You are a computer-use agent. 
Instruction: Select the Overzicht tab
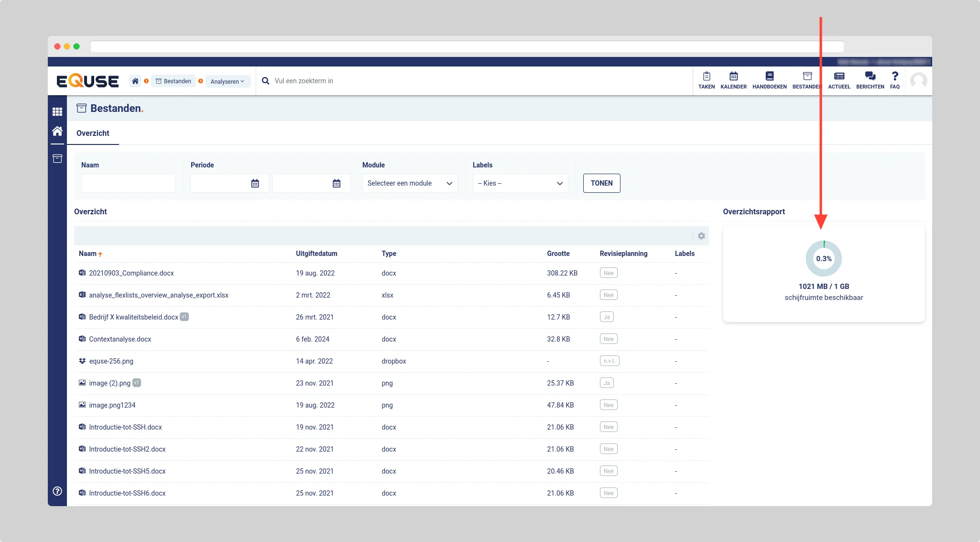[x=93, y=133]
